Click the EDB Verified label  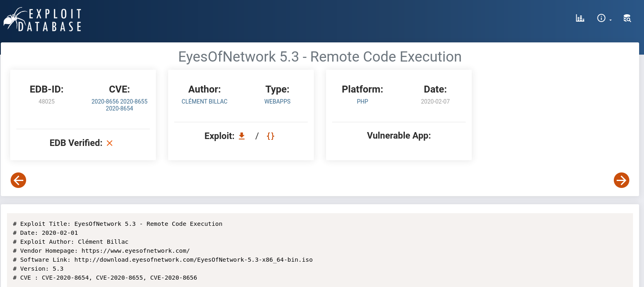(76, 143)
